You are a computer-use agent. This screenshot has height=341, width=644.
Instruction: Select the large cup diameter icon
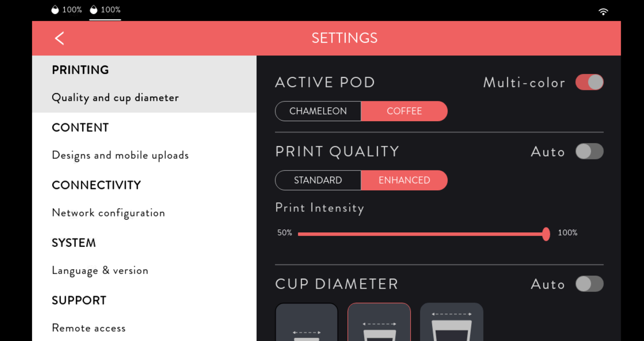(452, 322)
